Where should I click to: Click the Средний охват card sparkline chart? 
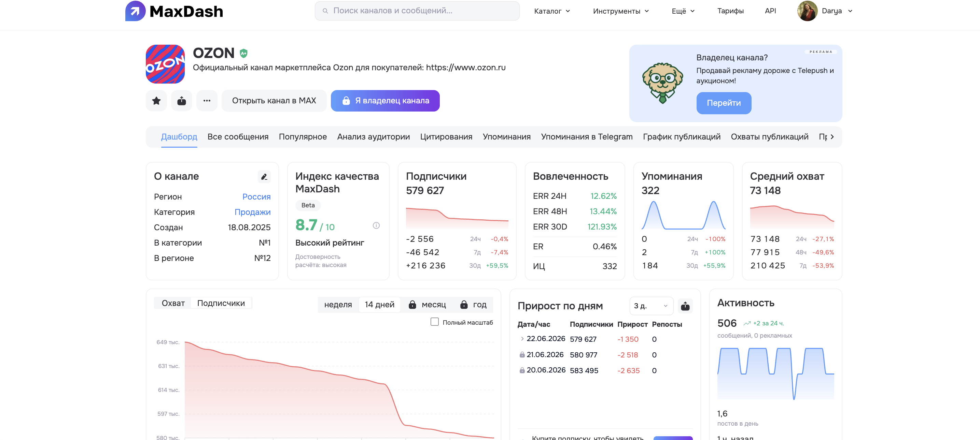(x=792, y=217)
